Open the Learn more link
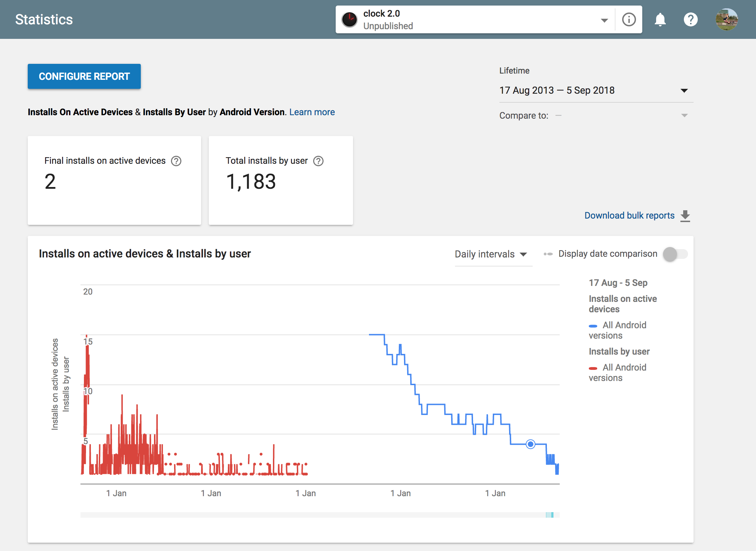756x551 pixels. [312, 112]
